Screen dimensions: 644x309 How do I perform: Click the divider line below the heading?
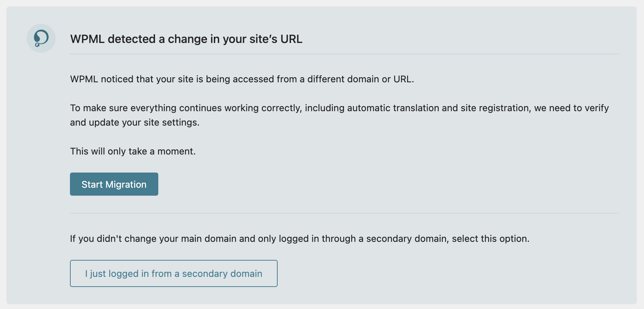344,54
